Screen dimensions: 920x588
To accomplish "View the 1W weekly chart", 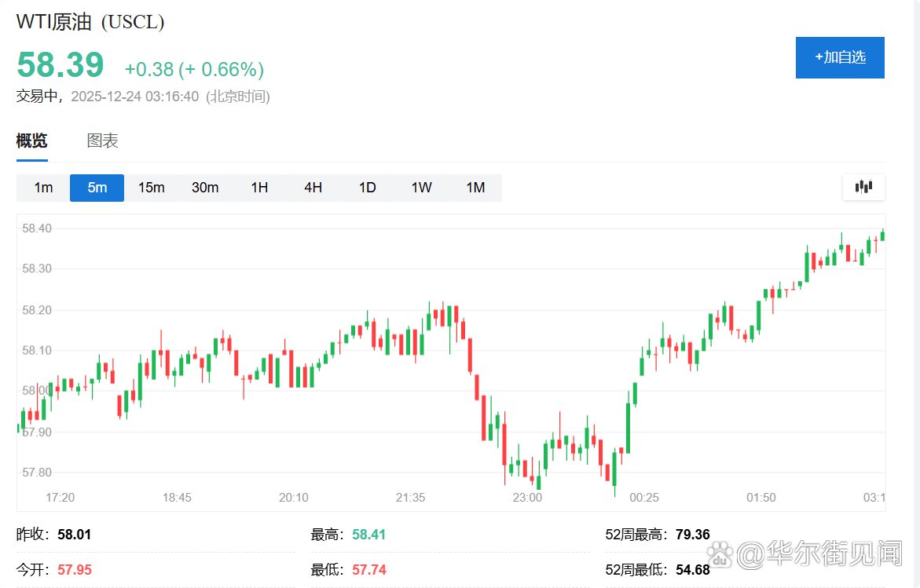I will pyautogui.click(x=420, y=188).
